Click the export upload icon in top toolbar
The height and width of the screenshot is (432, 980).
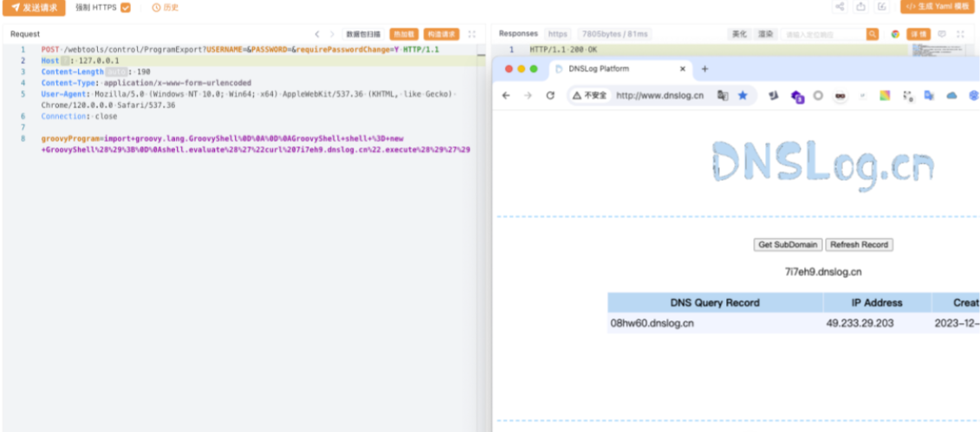pyautogui.click(x=861, y=7)
